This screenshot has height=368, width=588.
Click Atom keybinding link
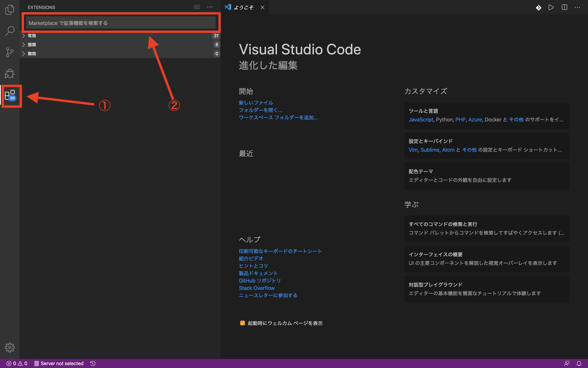tap(448, 150)
